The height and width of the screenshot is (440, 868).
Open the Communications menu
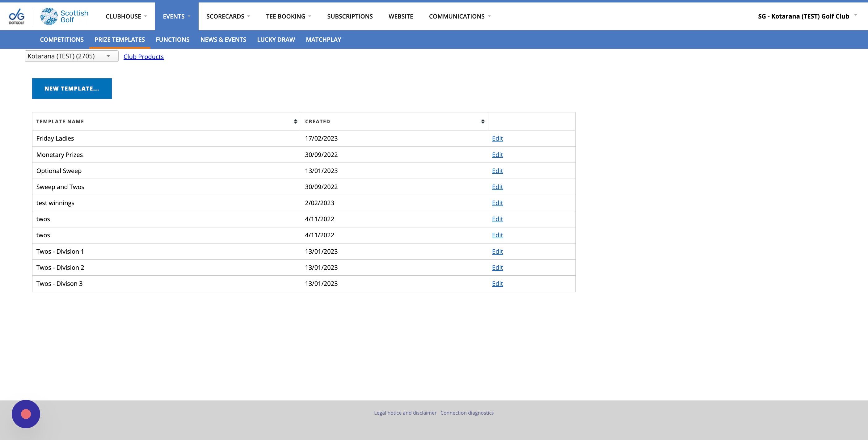459,16
